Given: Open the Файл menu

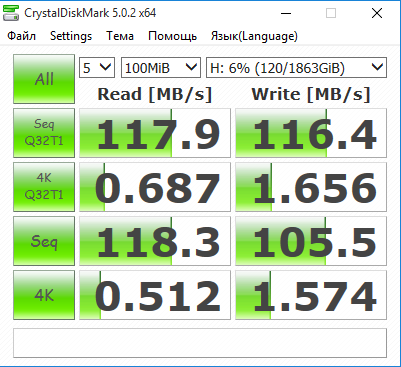Looking at the screenshot, I should (22, 36).
